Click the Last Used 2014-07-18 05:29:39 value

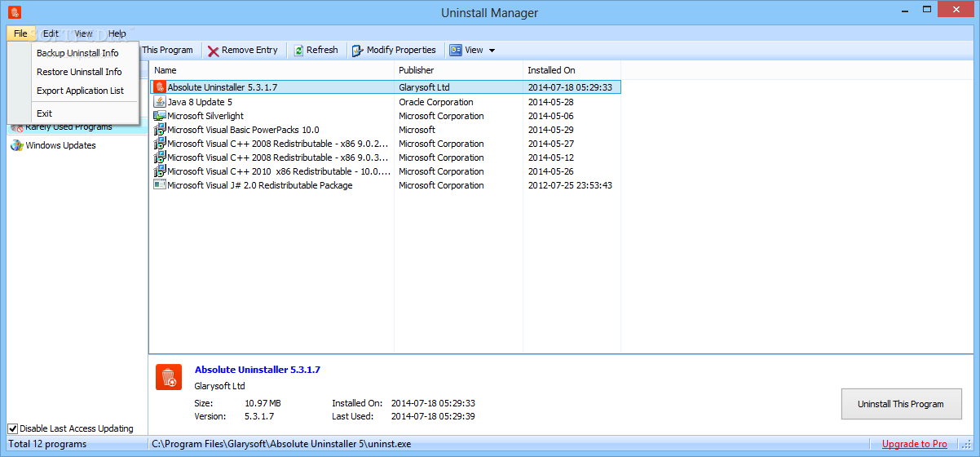coord(433,416)
